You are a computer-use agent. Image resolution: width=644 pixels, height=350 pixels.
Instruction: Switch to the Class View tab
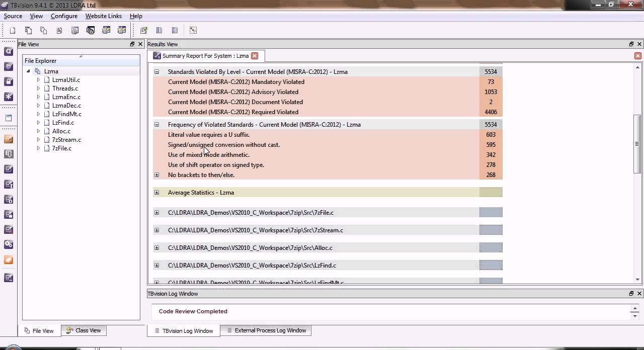84,330
